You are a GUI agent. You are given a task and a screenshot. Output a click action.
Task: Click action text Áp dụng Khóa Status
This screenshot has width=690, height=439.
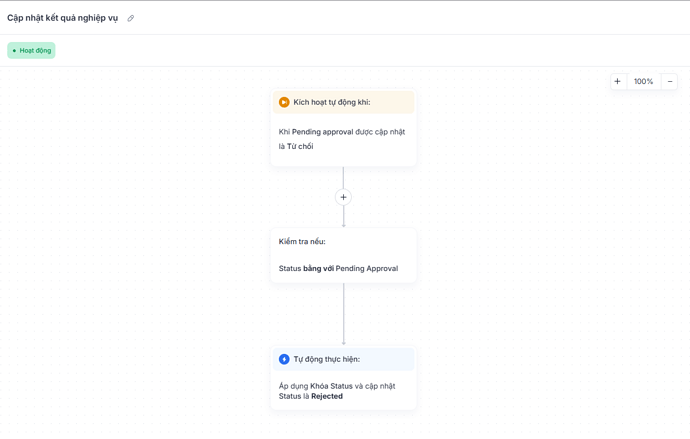316,386
